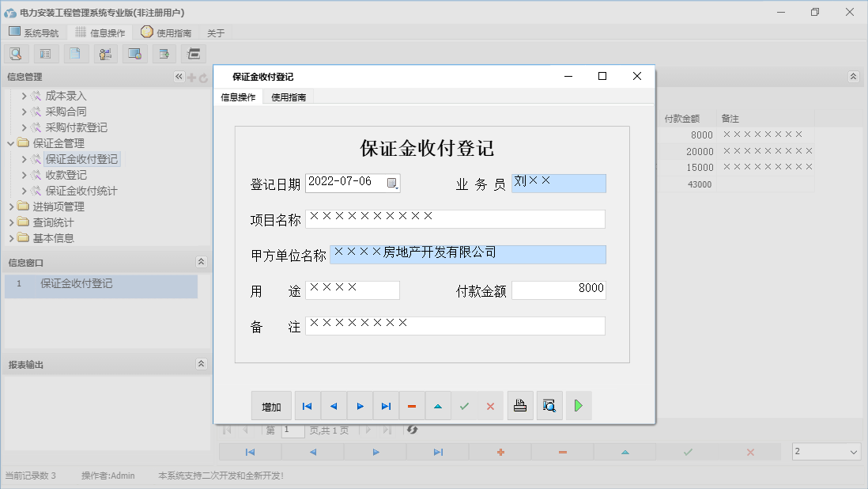
Task: Select the operator management icon in the toolbar
Action: coord(105,53)
